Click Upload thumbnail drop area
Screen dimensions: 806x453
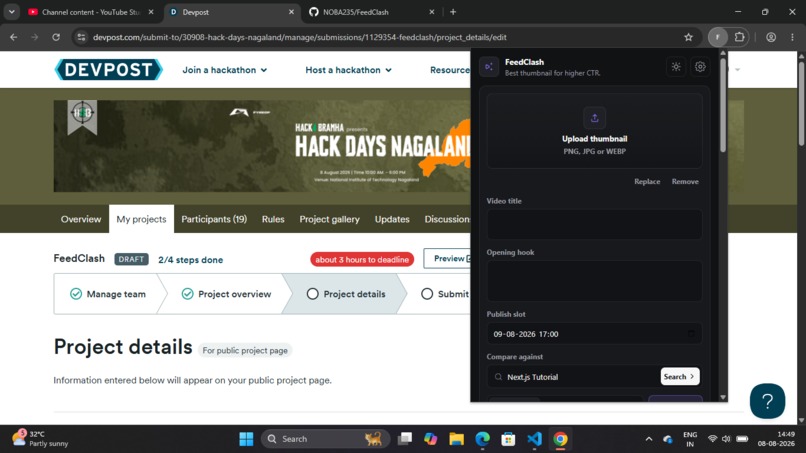click(594, 131)
